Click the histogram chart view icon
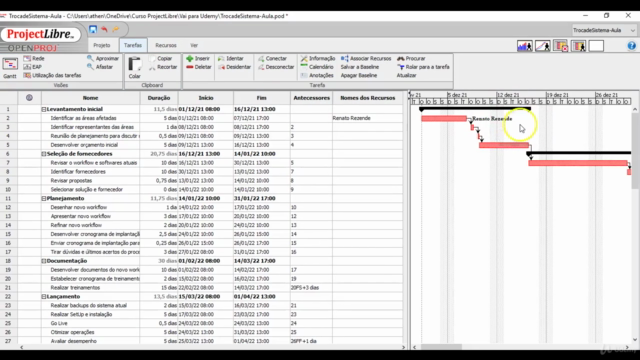This screenshot has height=360, width=640. pos(524,46)
